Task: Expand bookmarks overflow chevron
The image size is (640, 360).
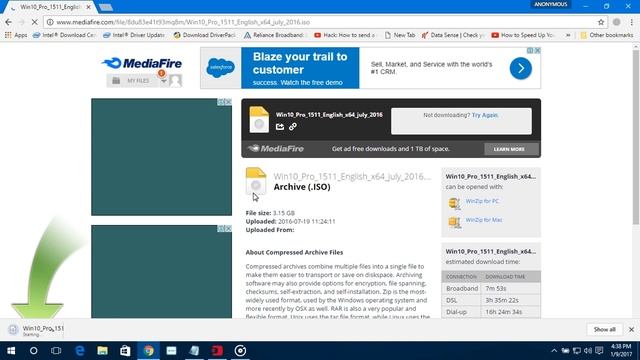Action: coord(568,35)
